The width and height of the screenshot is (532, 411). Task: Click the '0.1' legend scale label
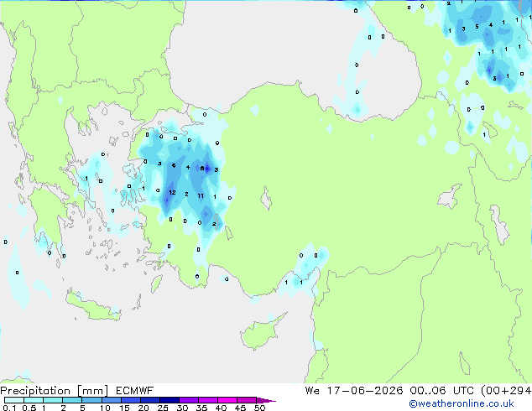tap(9, 408)
